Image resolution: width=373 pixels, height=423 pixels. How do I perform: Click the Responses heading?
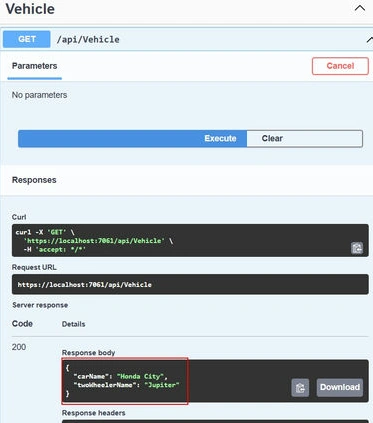[34, 180]
